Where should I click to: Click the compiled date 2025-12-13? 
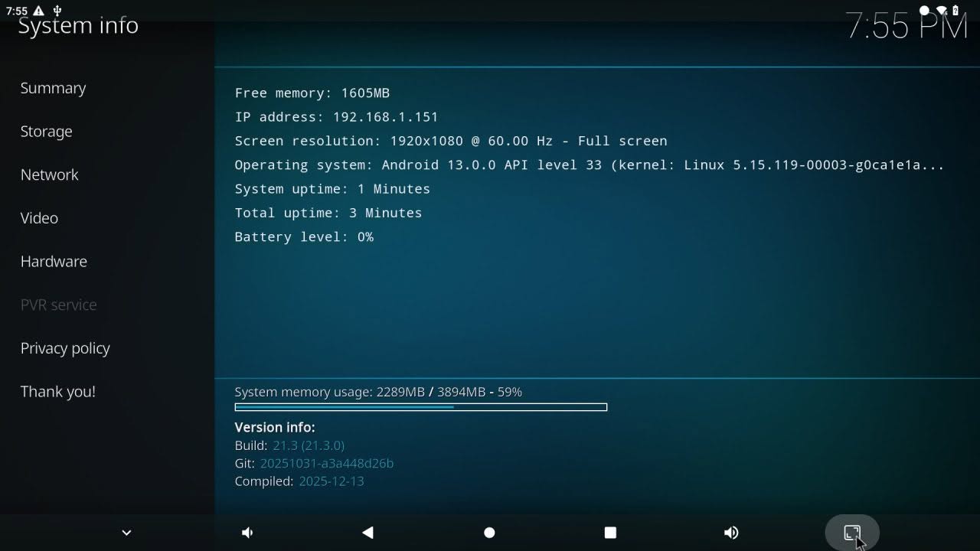click(332, 481)
